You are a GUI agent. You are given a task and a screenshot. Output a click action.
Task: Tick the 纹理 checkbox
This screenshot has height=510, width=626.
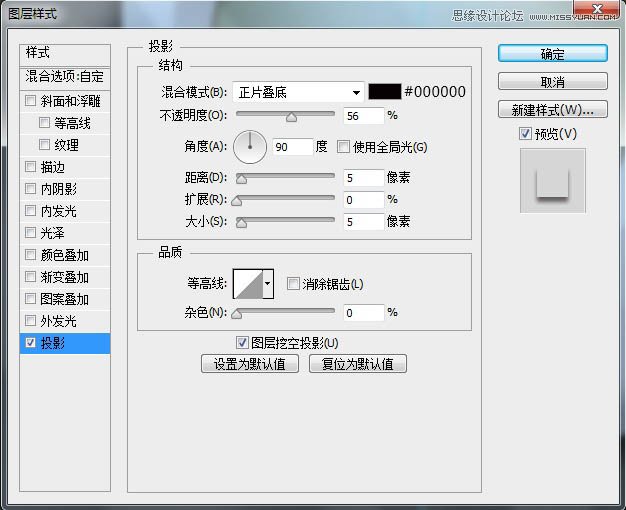[x=44, y=144]
